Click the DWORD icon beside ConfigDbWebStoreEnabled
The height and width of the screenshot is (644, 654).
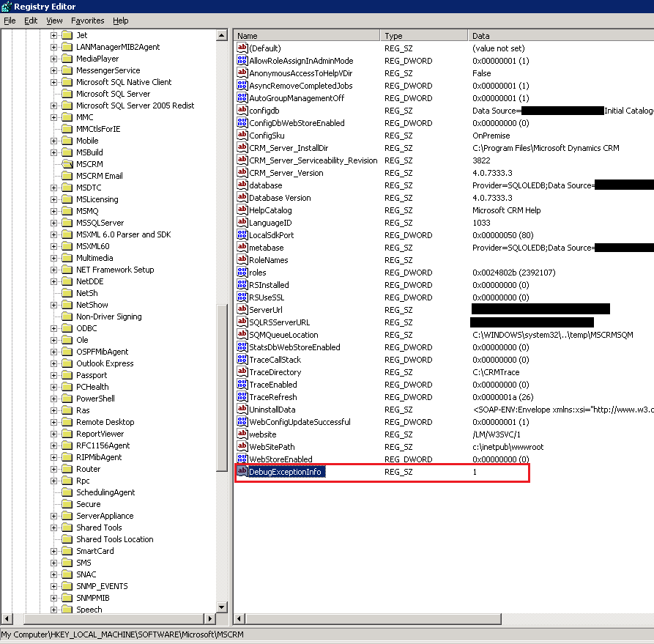242,122
